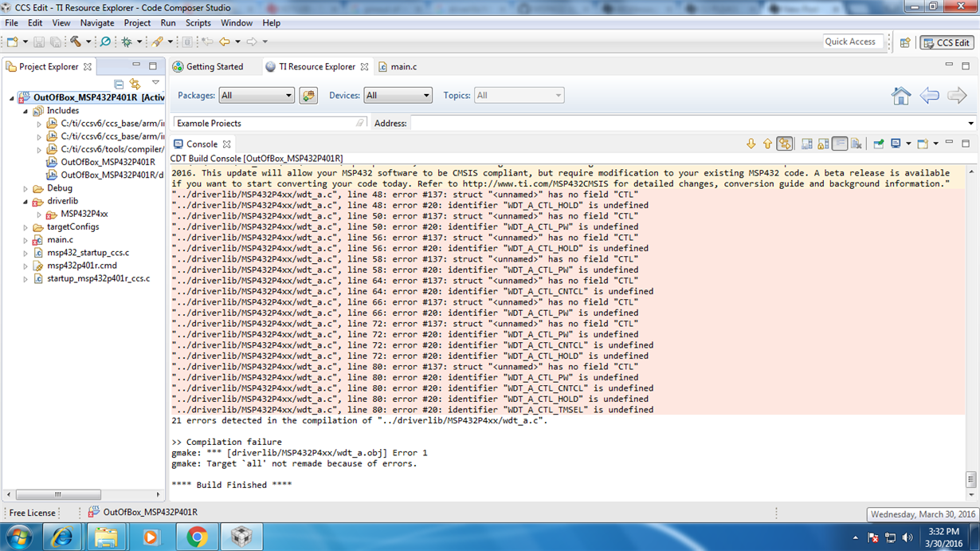Toggle console link/wrap arrows button
The width and height of the screenshot is (980, 551).
(785, 144)
